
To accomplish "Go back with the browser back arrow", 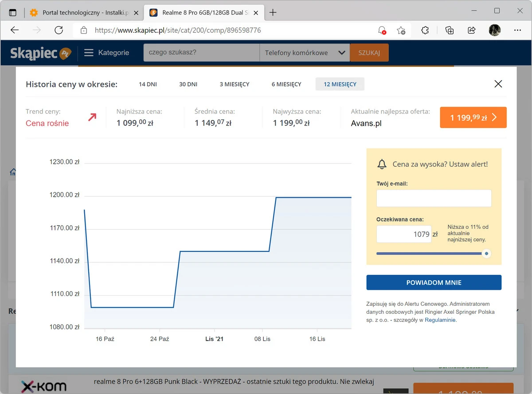I will coord(15,30).
